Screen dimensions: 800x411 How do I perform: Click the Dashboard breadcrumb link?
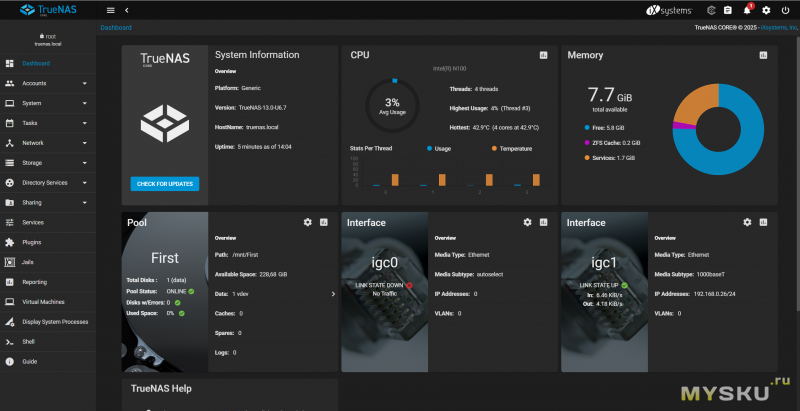coord(116,28)
